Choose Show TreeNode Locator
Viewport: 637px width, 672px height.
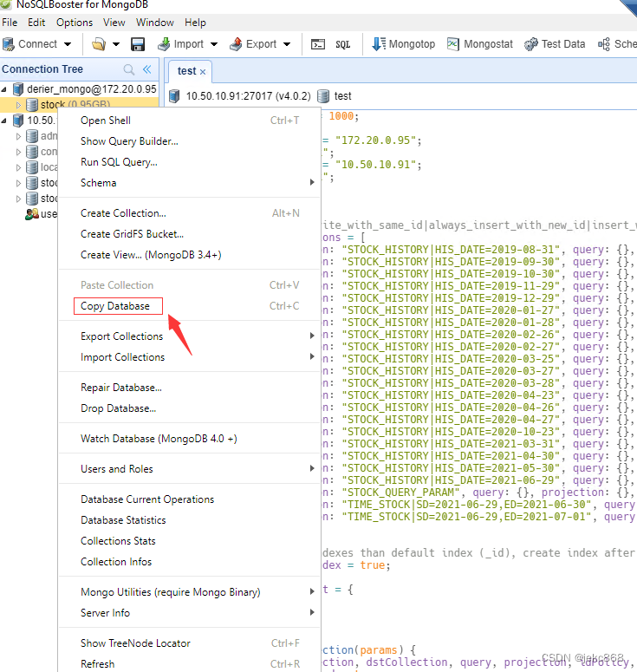[189, 643]
